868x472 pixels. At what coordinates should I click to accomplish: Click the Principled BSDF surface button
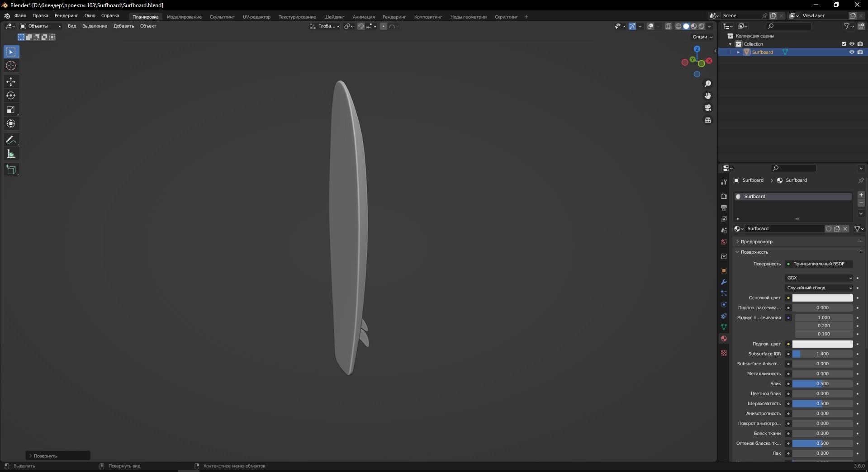819,264
